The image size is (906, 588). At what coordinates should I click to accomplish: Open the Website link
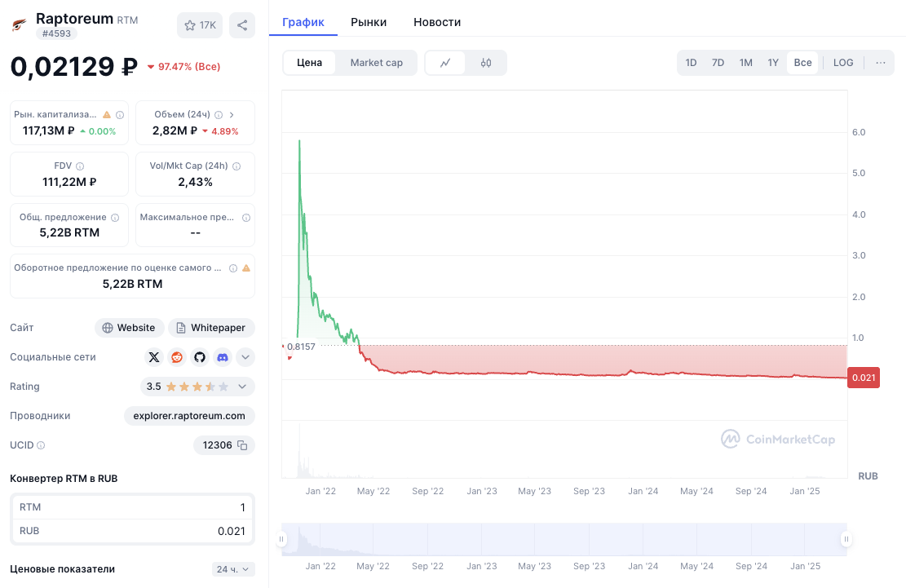pyautogui.click(x=130, y=328)
